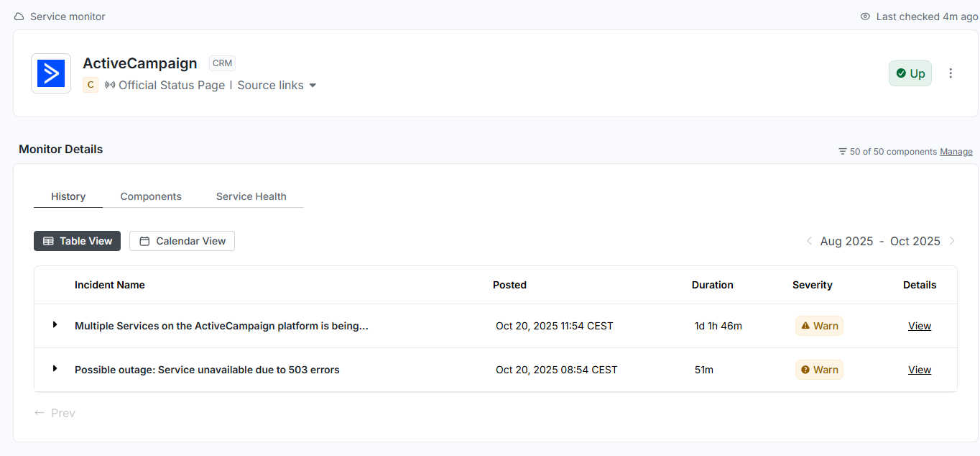Open the three-dot options menu
The image size is (980, 456).
point(951,73)
